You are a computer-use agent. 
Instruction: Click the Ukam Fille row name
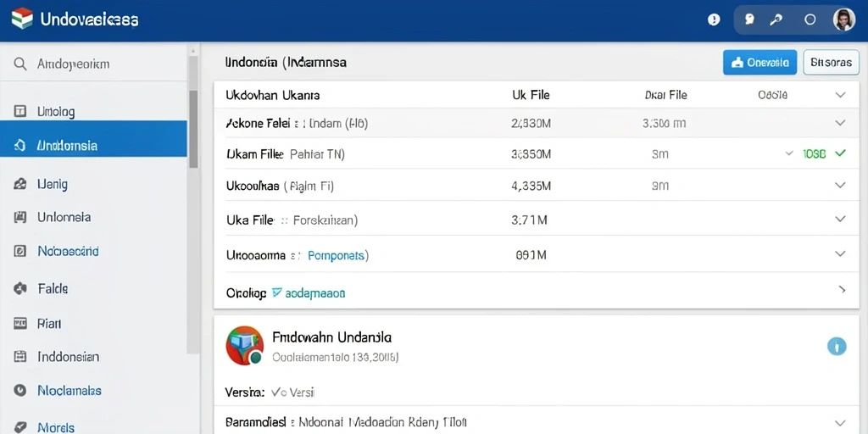click(x=255, y=154)
